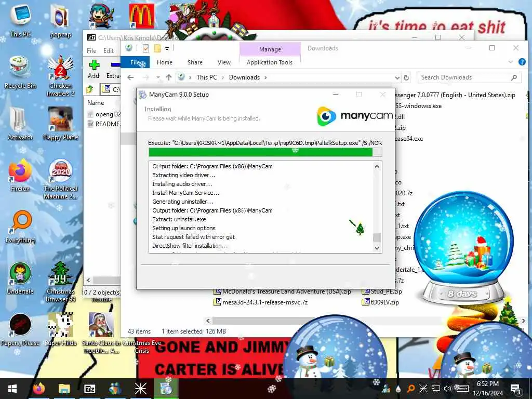Viewport: 532px width, 399px height.
Task: Go back in Explorer navigation
Action: (130, 77)
